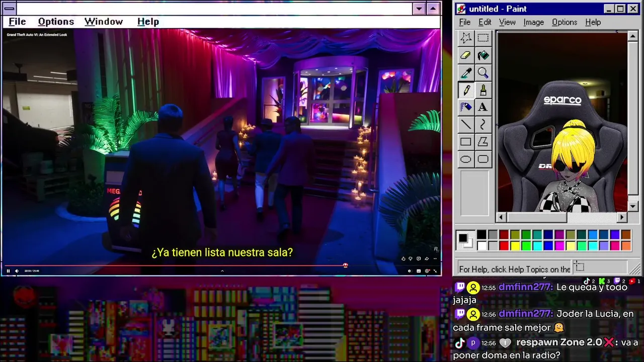This screenshot has height=362, width=644.
Task: Click the Paint status bar help text
Action: [515, 269]
